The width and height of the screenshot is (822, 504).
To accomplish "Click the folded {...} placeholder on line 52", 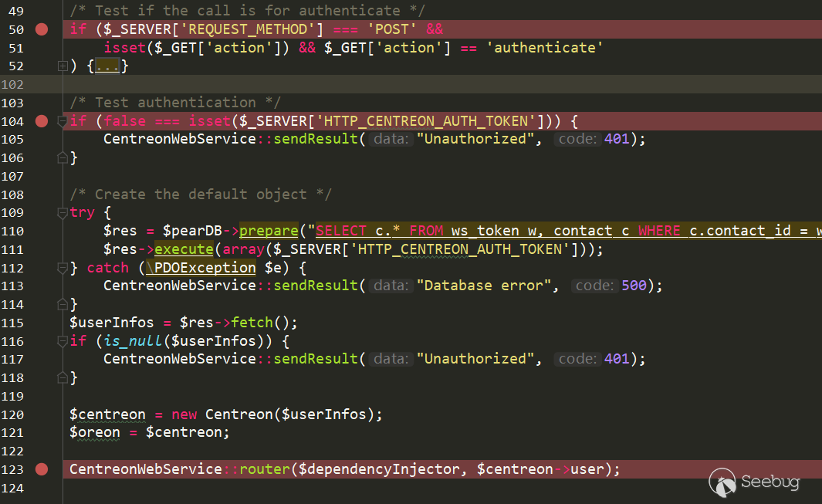I will click(107, 66).
